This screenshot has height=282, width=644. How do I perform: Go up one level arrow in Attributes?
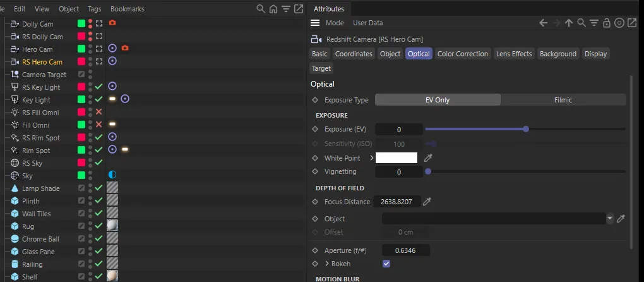569,23
